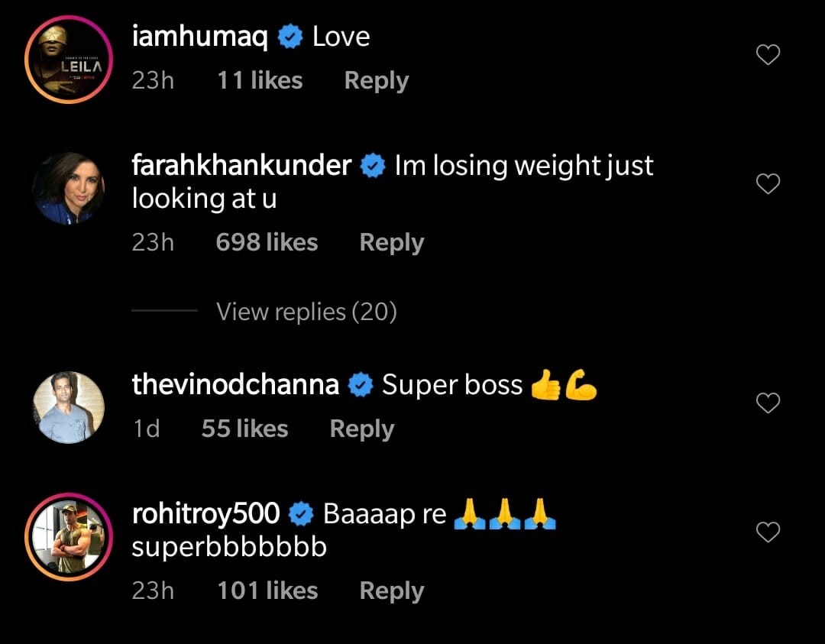Reply to thevinodchanna's comment
The image size is (825, 644).
point(361,429)
